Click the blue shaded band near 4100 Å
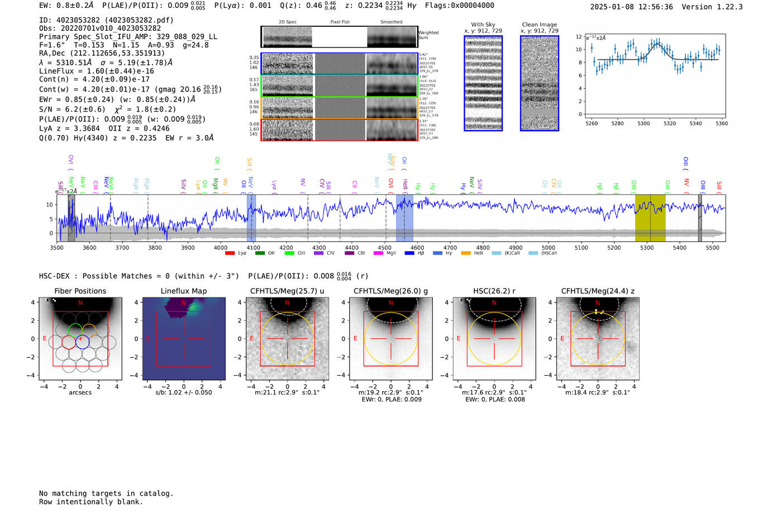The image size is (782, 532). 251,218
